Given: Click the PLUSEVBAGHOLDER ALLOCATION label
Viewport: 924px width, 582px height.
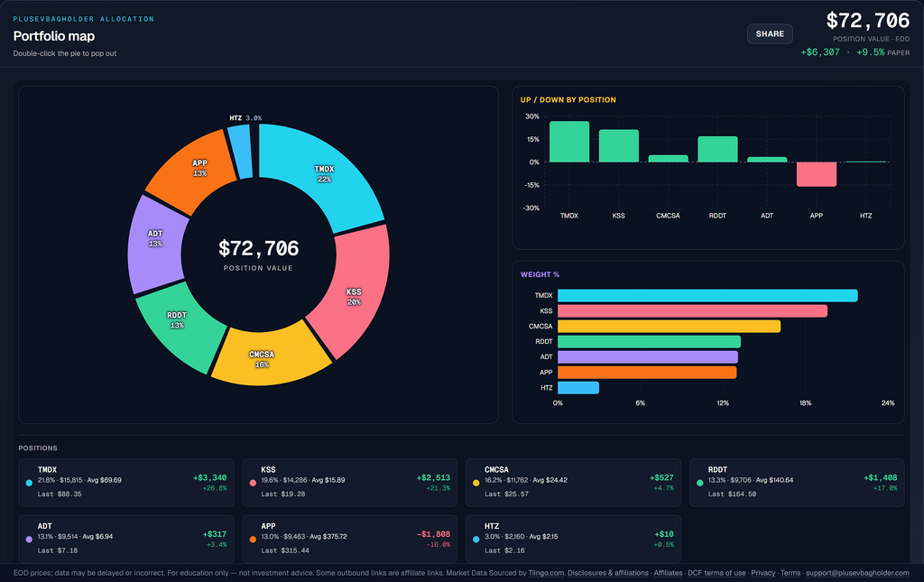Looking at the screenshot, I should (84, 19).
